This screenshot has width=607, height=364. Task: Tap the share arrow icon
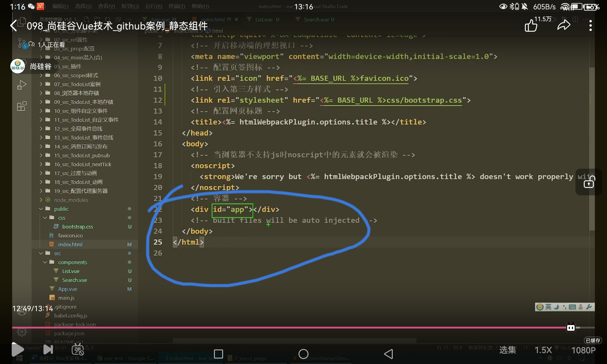coord(564,25)
